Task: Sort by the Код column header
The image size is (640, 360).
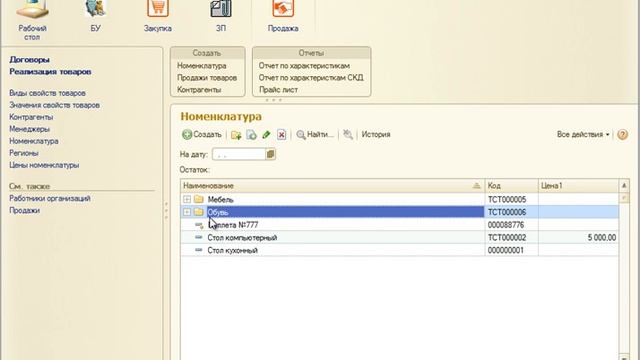Action: tap(511, 186)
